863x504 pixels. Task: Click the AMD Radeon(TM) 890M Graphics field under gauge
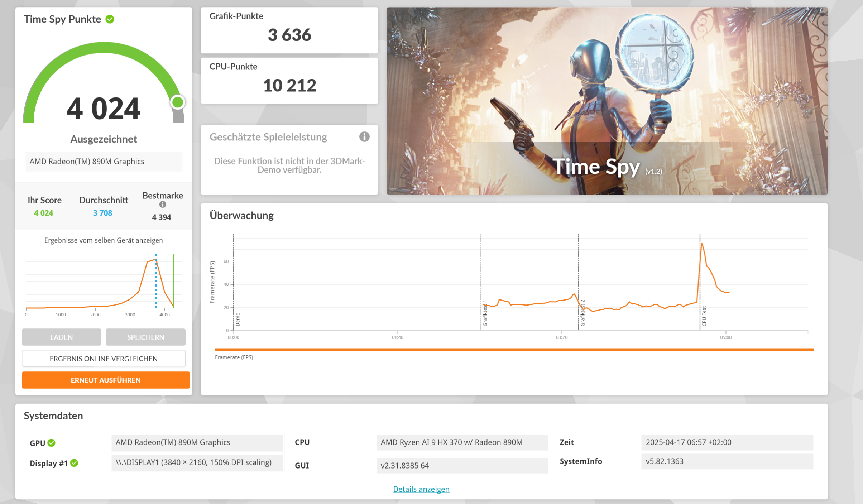click(x=104, y=161)
